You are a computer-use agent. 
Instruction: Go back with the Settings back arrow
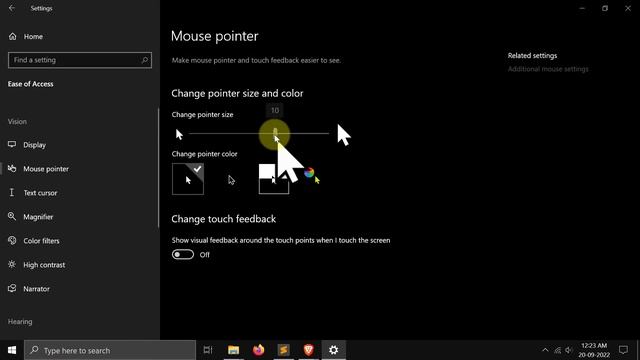[x=11, y=8]
